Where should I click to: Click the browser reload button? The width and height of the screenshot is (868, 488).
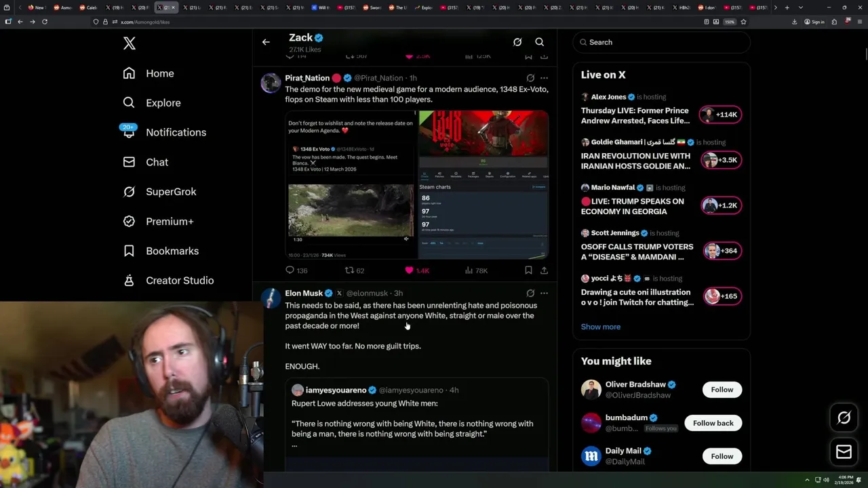(x=45, y=22)
